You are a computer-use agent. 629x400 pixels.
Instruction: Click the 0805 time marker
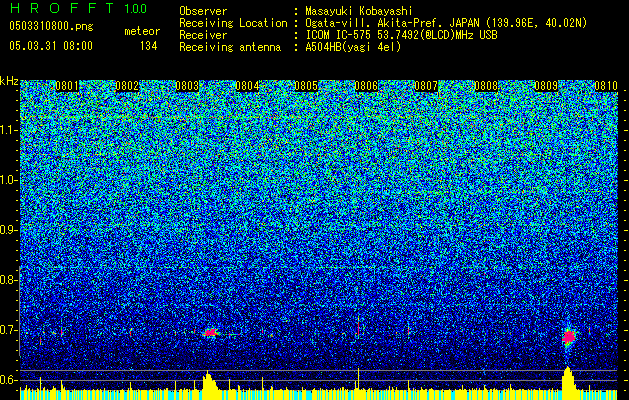306,86
